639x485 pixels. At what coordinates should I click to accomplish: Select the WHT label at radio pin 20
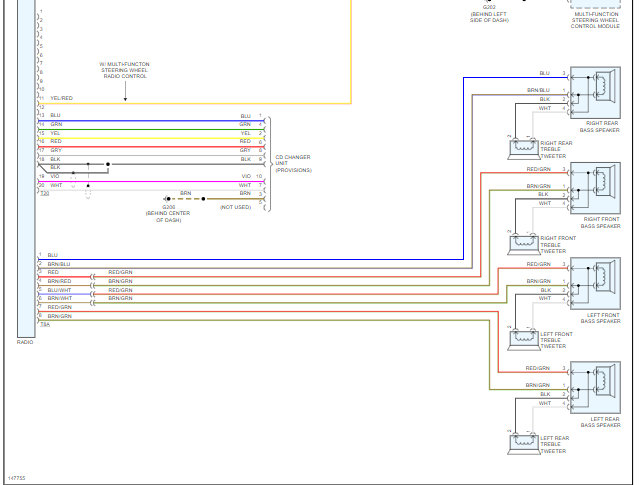[x=56, y=185]
